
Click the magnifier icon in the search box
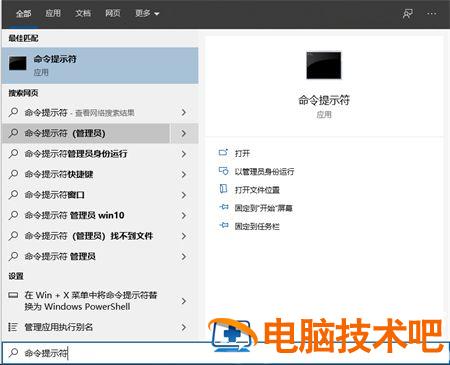13,352
